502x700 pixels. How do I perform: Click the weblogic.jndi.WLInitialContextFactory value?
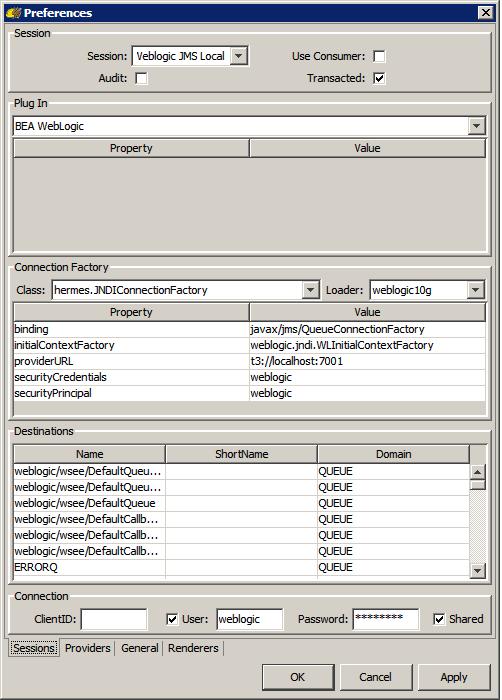pyautogui.click(x=367, y=345)
